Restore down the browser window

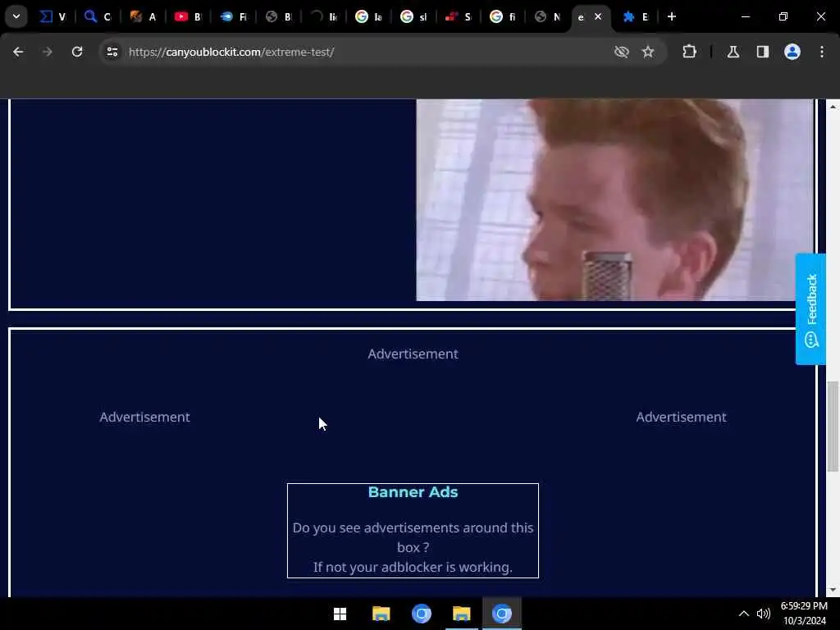[x=783, y=16]
